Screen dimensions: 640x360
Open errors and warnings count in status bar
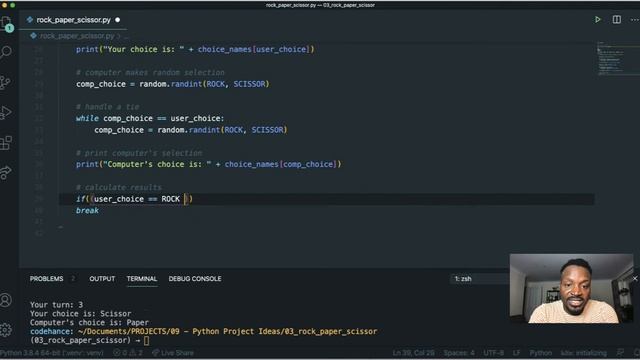point(128,353)
